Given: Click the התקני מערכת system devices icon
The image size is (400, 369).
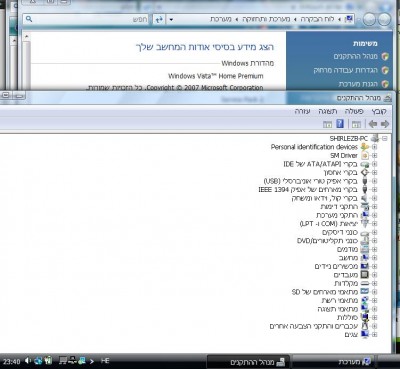Looking at the screenshot, I should [x=365, y=215].
